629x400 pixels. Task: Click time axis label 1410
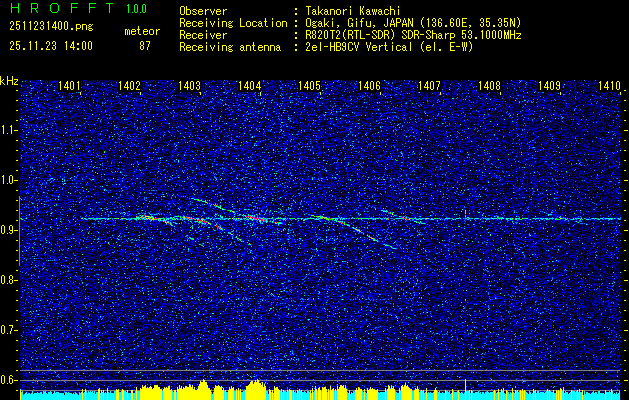point(609,85)
